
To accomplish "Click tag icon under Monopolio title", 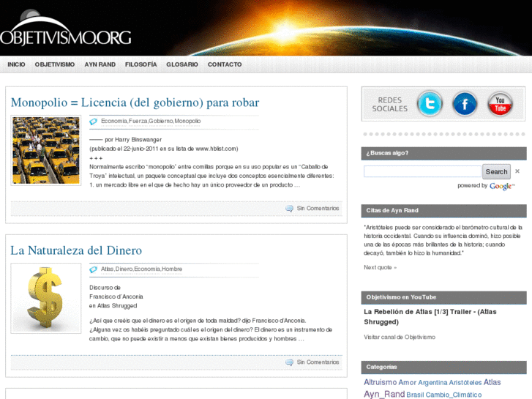I will coord(94,122).
